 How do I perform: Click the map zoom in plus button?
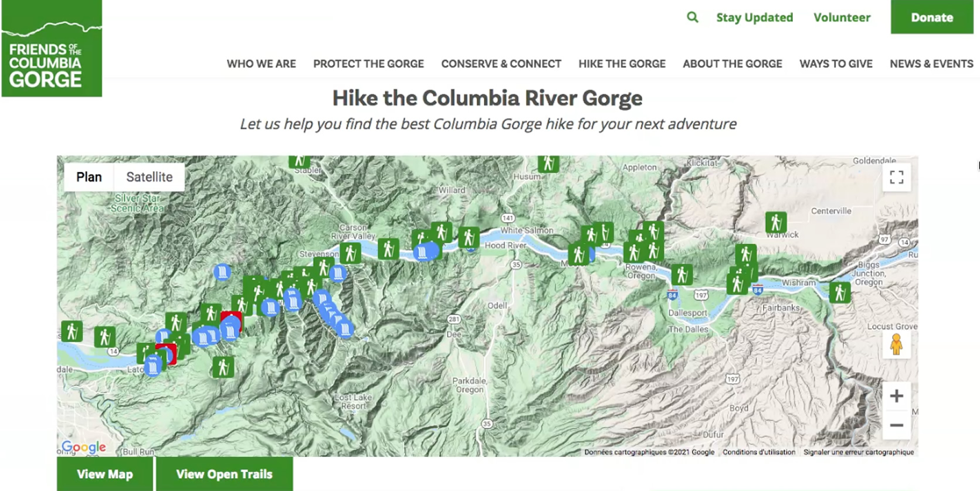pos(896,396)
